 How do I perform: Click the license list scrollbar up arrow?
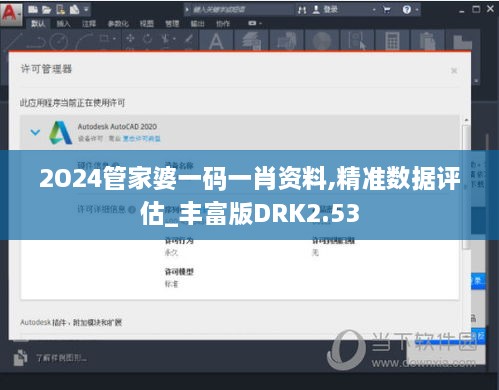(x=466, y=120)
